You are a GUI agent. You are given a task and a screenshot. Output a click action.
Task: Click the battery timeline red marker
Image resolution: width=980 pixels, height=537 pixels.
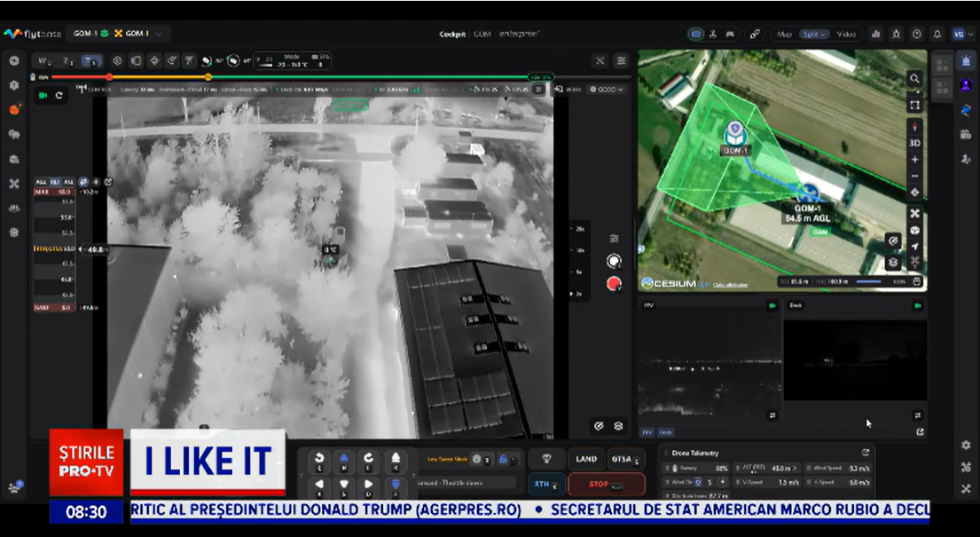click(x=109, y=77)
